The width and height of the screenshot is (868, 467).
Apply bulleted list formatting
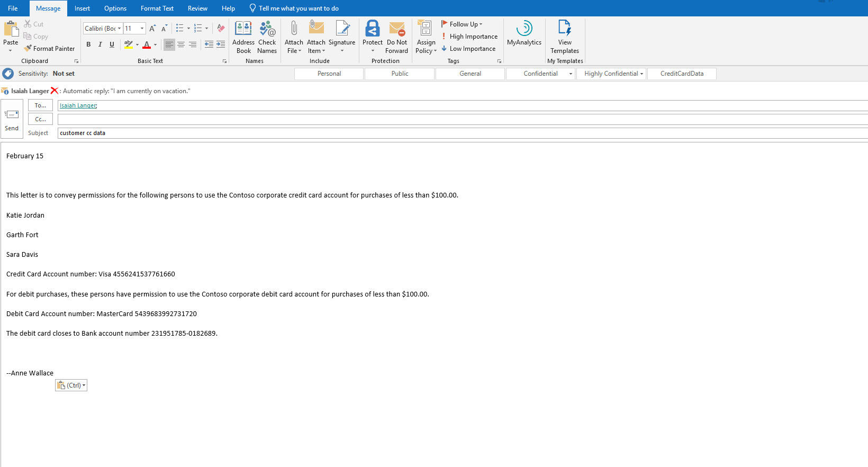tap(180, 29)
